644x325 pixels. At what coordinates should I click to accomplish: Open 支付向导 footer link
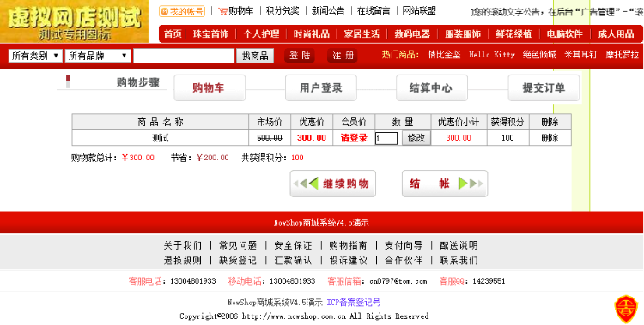pos(404,245)
